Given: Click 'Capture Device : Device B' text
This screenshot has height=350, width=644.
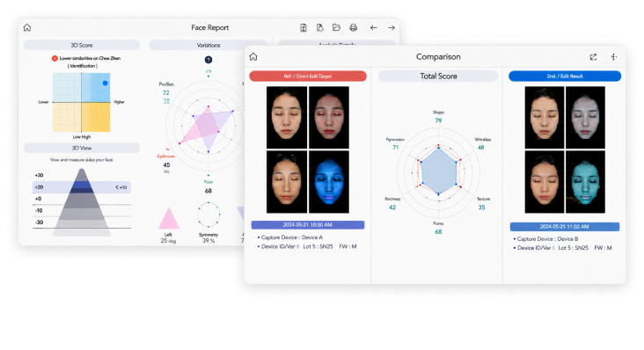Looking at the screenshot, I should point(547,239).
